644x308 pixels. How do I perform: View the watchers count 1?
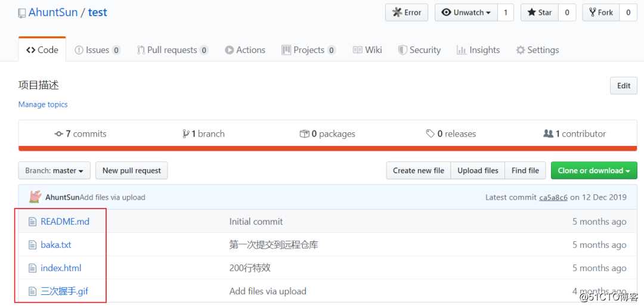506,13
